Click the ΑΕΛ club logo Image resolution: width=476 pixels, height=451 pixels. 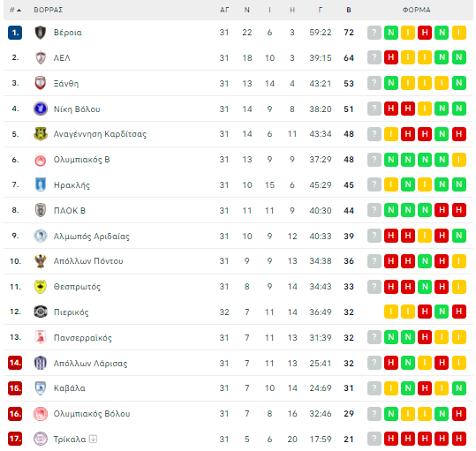pyautogui.click(x=41, y=57)
